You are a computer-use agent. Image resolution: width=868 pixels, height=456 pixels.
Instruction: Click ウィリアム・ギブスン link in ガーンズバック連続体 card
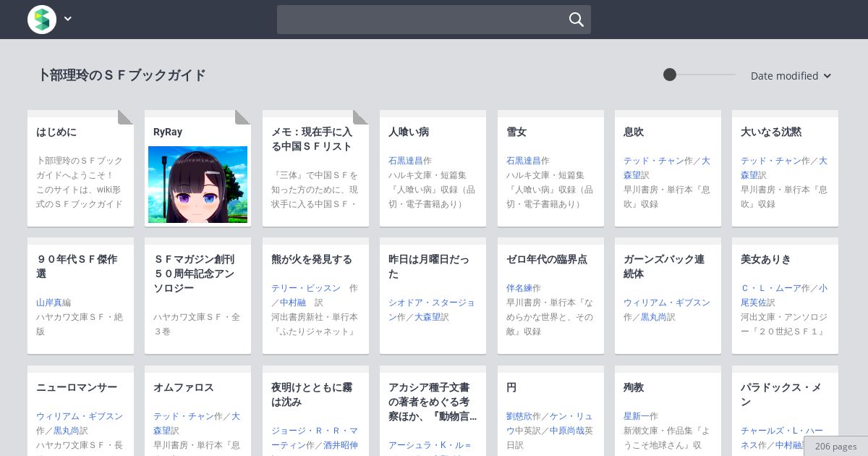tap(667, 303)
